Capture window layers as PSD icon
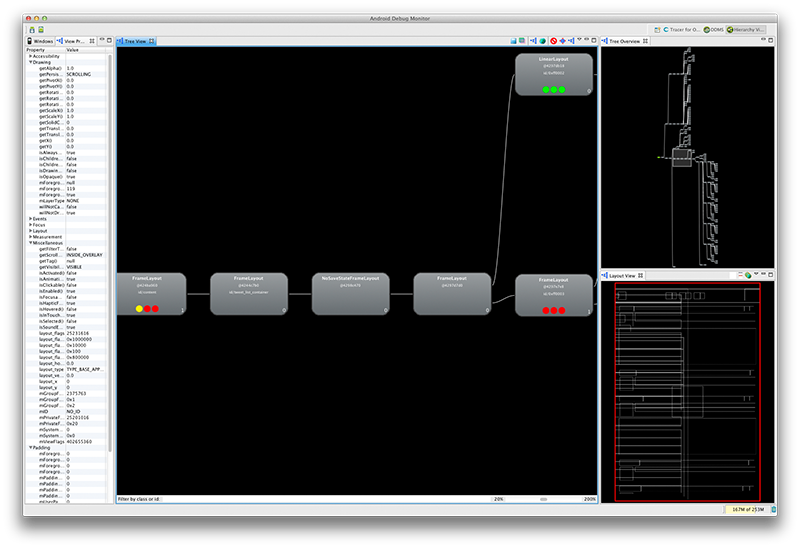This screenshot has width=800, height=548. pos(522,41)
